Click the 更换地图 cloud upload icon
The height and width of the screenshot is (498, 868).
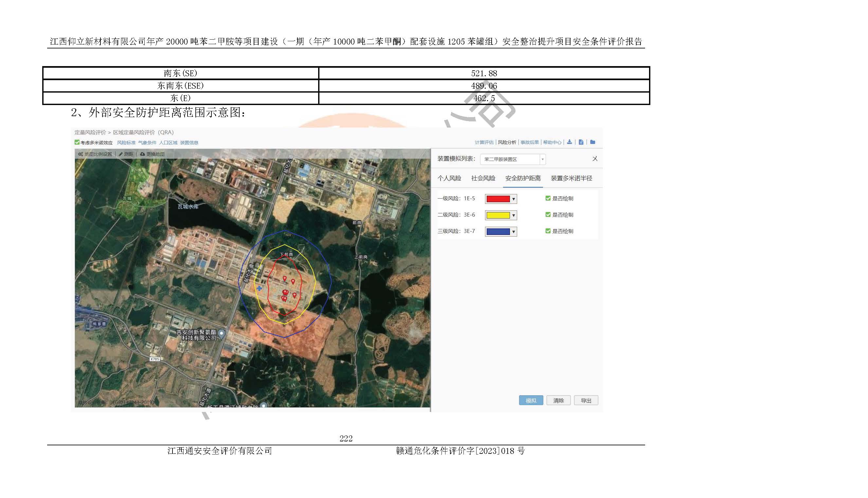pyautogui.click(x=143, y=154)
